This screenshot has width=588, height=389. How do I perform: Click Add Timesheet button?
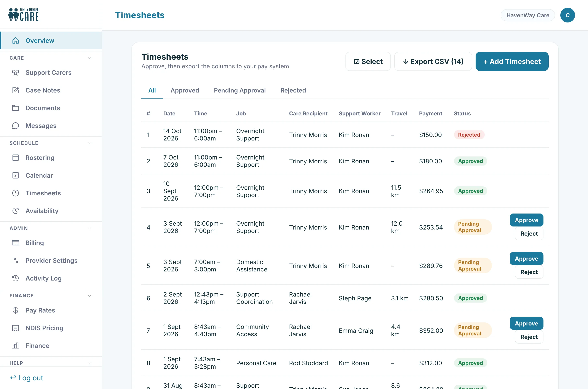[512, 61]
